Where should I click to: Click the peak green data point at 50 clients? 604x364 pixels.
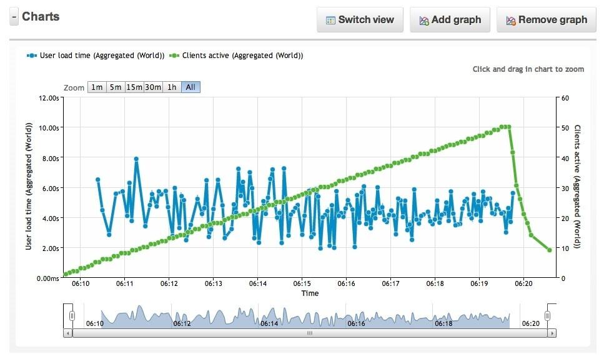tap(508, 127)
